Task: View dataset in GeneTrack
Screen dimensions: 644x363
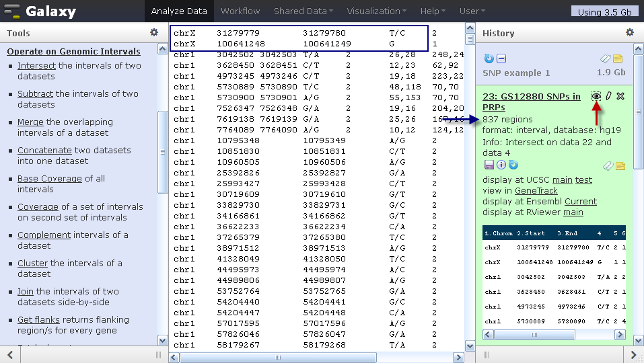Action: coord(536,191)
